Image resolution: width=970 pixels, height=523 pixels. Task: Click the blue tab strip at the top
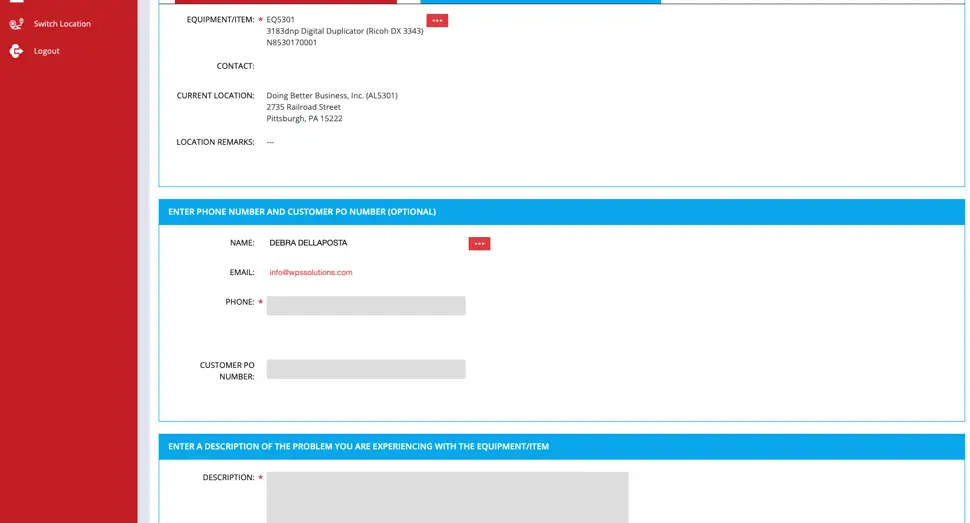pyautogui.click(x=540, y=2)
